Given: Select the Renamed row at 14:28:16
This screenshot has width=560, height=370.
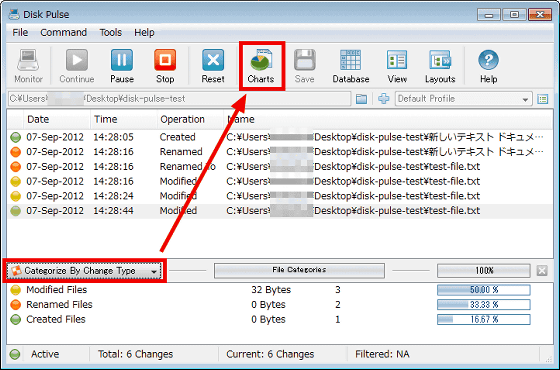Looking at the screenshot, I should point(280,152).
